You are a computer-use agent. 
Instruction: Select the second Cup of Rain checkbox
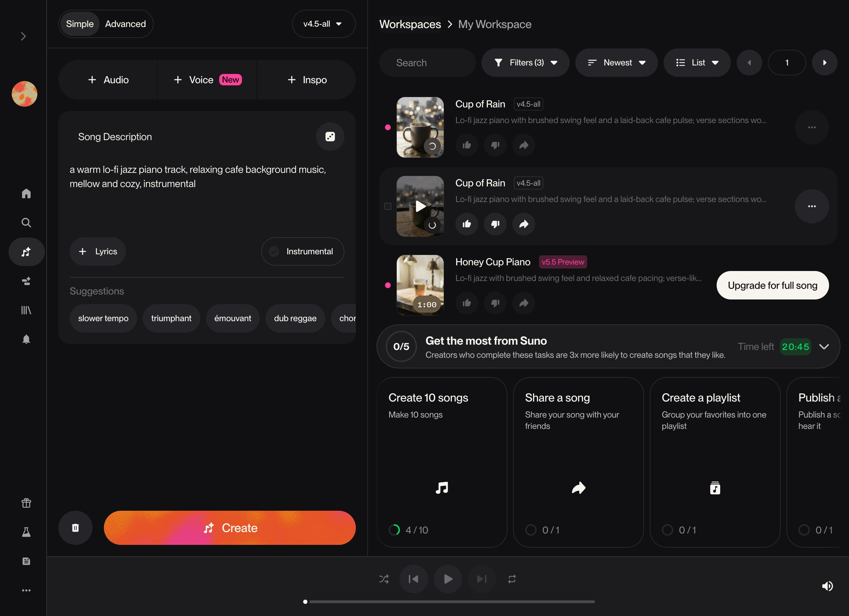pyautogui.click(x=388, y=206)
